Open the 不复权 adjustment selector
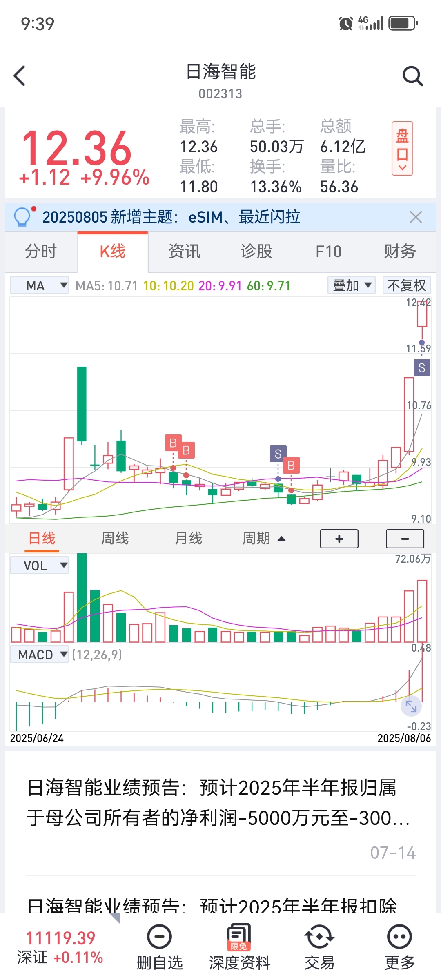Screen dimensions: 441x980 coord(407,285)
